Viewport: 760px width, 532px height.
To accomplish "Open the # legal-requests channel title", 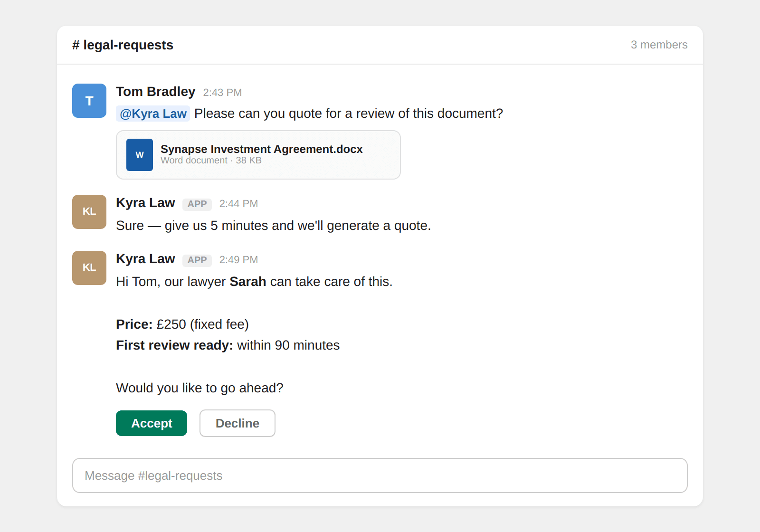I will [123, 45].
